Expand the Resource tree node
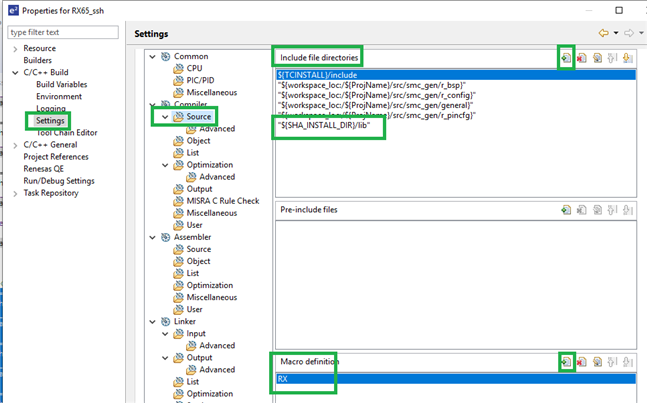 pyautogui.click(x=15, y=48)
